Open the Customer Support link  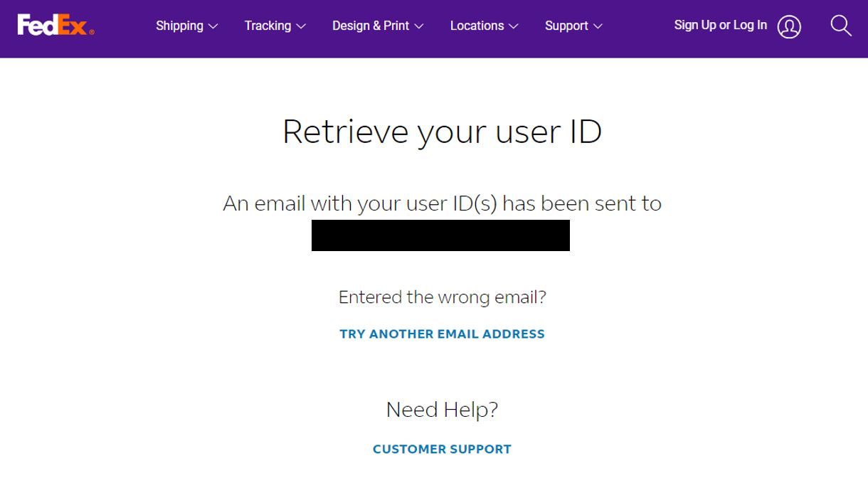[443, 450]
